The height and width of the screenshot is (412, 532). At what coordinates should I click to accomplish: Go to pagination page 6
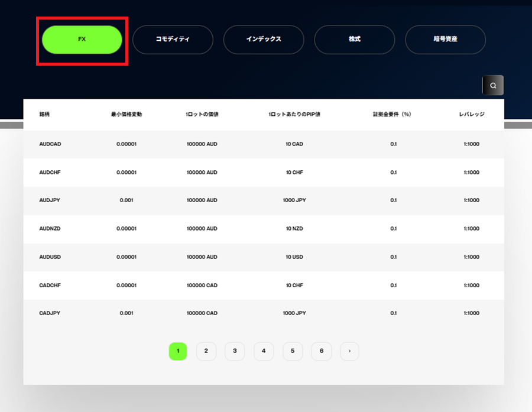[322, 351]
